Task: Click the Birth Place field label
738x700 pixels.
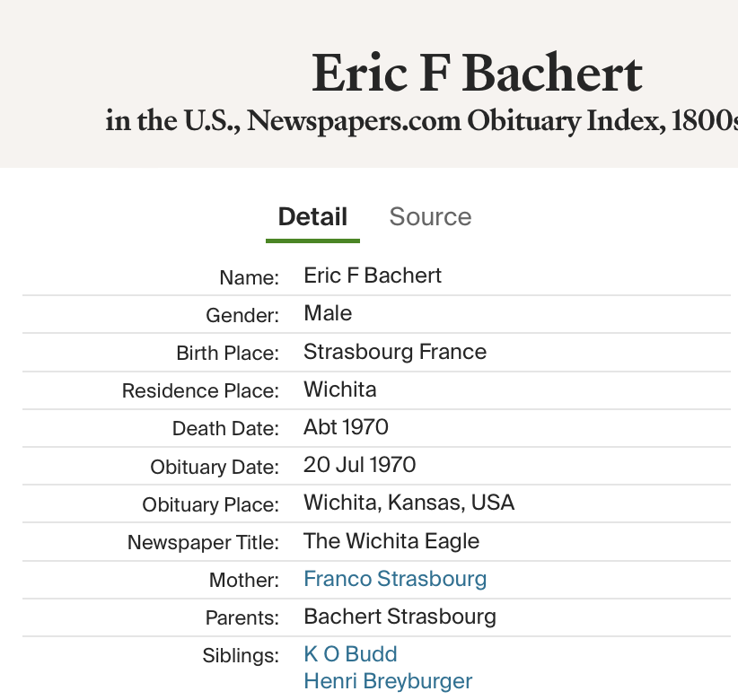Action: click(x=228, y=354)
